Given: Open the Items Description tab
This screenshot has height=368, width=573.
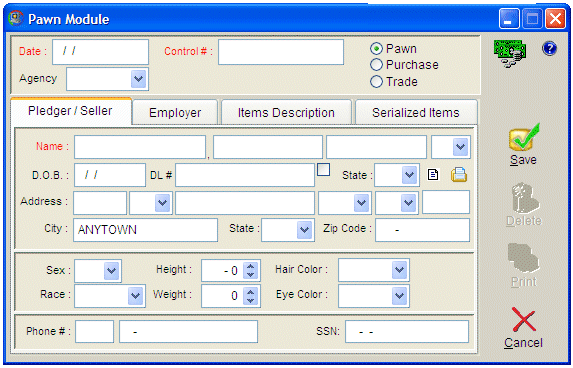Looking at the screenshot, I should point(286,112).
